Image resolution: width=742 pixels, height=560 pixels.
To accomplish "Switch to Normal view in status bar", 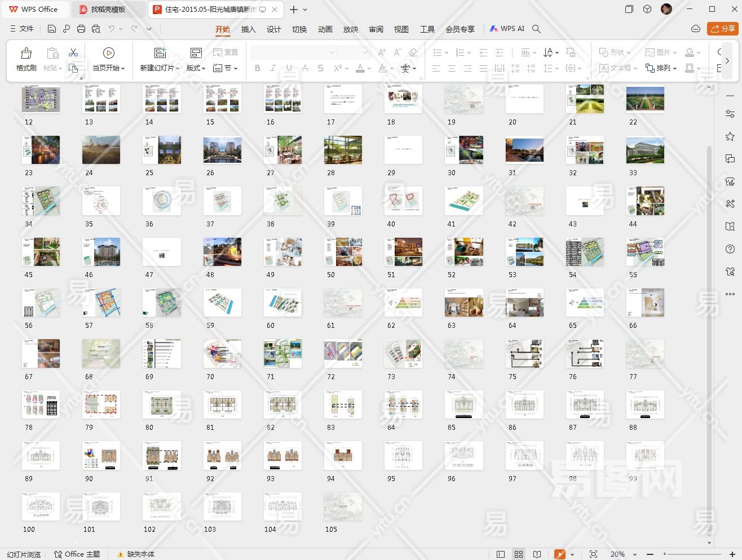I will coord(500,554).
